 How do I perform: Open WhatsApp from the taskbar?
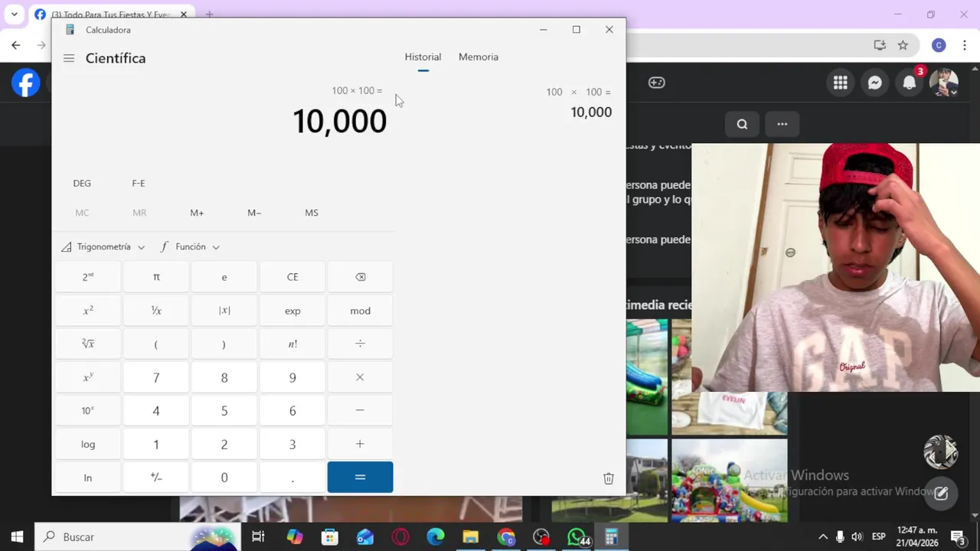(x=577, y=537)
